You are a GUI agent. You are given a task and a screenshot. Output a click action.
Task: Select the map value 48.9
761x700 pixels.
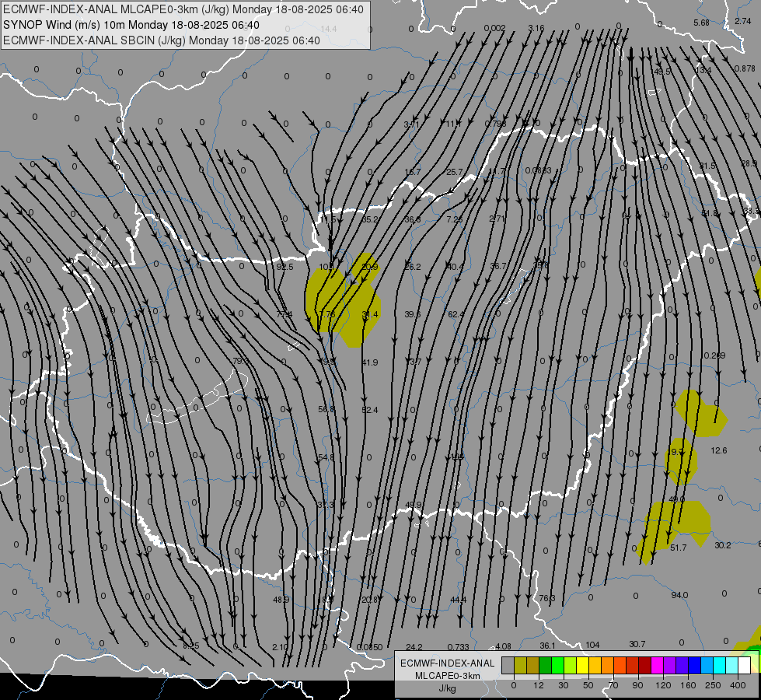(281, 600)
